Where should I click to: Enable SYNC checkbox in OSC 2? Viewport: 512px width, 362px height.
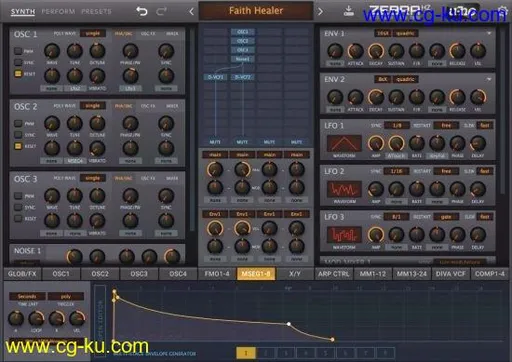[x=18, y=135]
